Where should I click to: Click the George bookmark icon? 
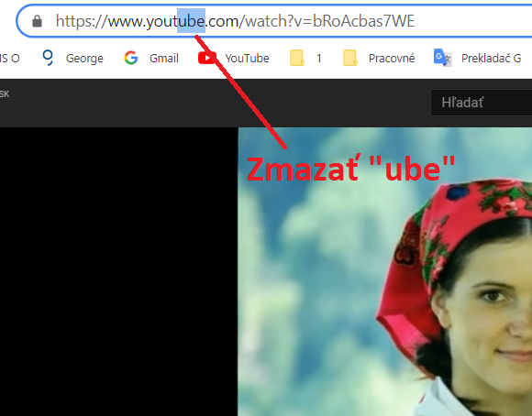click(48, 58)
